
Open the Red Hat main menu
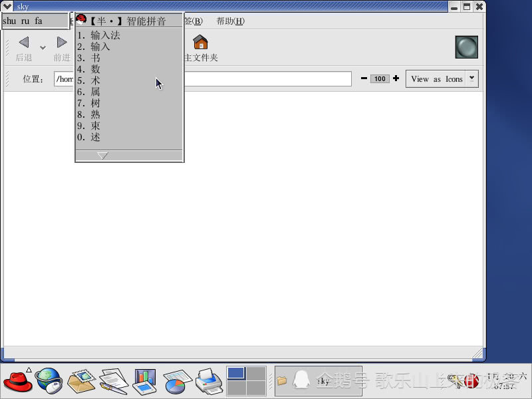18,381
